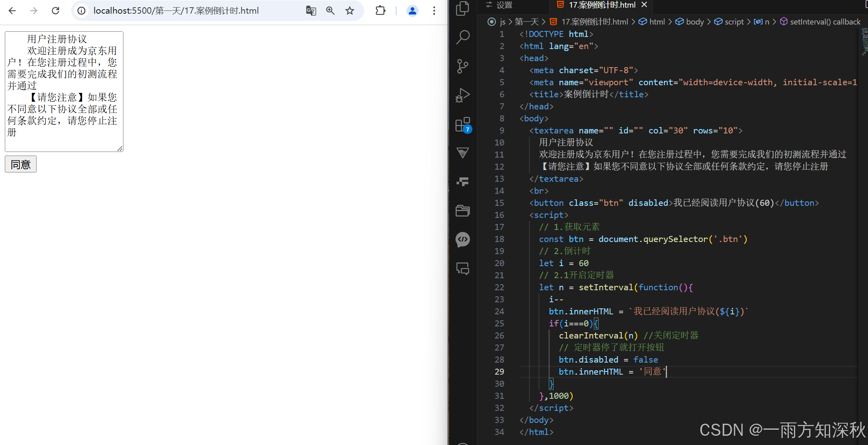
Task: Click the localhost address bar URL
Action: click(x=176, y=11)
